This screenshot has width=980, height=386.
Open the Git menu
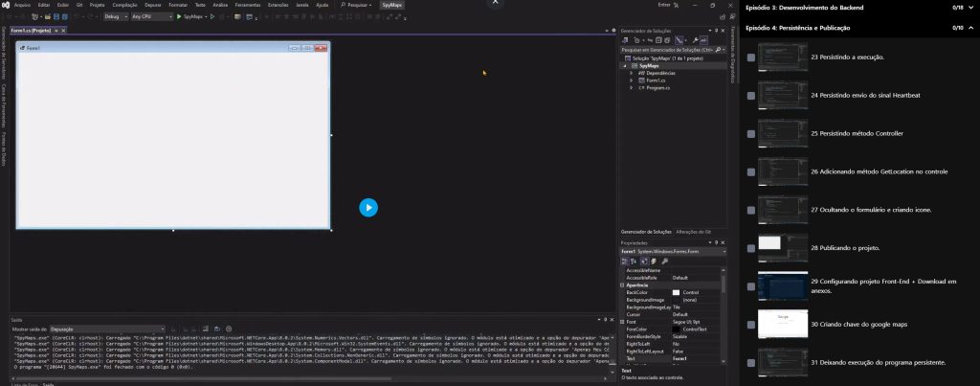coord(79,5)
